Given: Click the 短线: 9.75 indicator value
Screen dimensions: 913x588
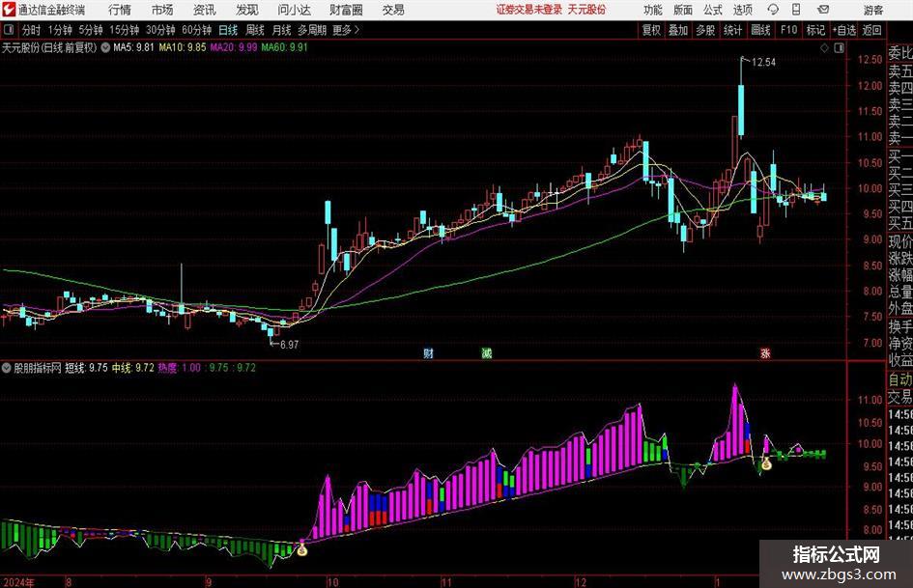Looking at the screenshot, I should [x=86, y=368].
